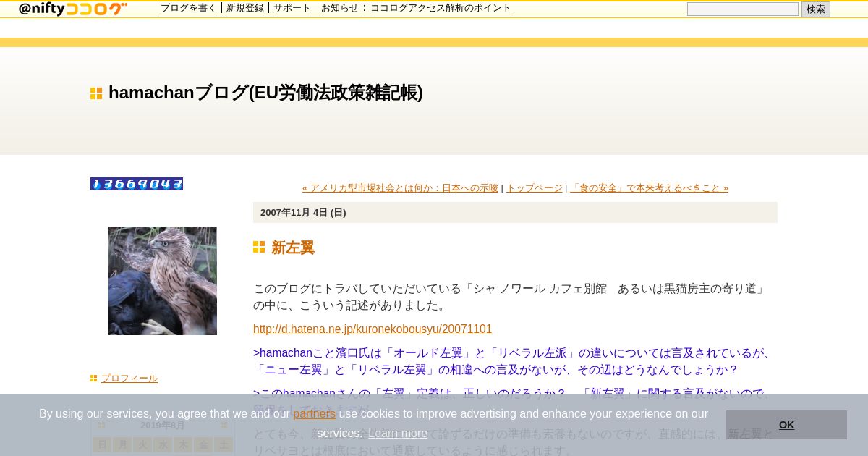Click Learn more in cookie banner
This screenshot has width=868, height=456.
[x=398, y=434]
